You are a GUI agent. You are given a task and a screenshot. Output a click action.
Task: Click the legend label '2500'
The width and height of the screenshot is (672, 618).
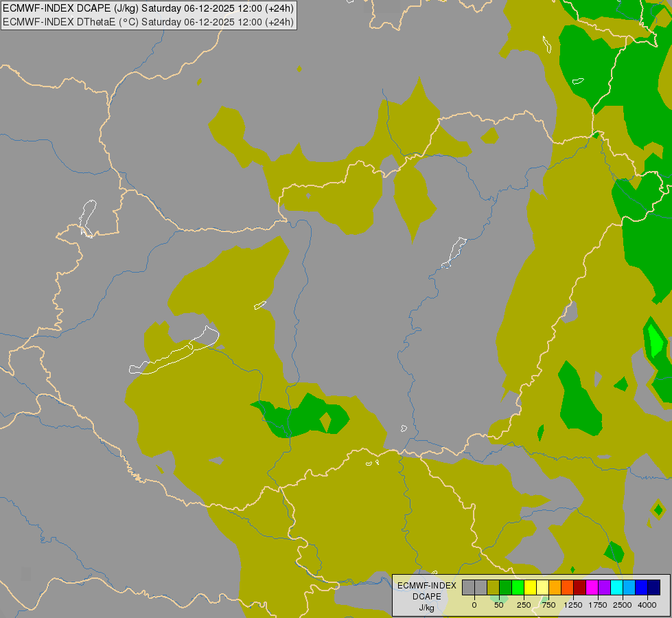(x=623, y=605)
